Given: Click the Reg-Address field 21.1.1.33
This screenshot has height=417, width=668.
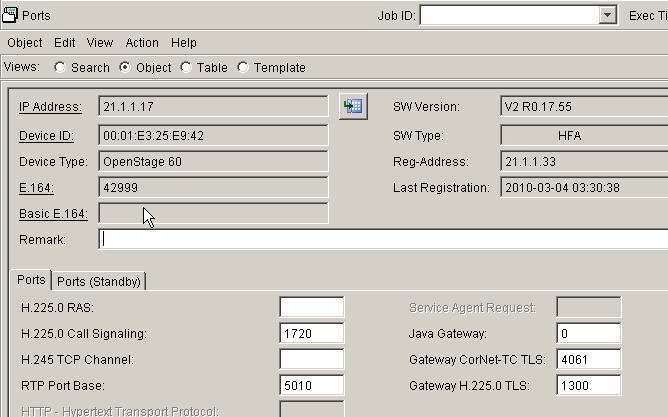Looking at the screenshot, I should point(584,162).
